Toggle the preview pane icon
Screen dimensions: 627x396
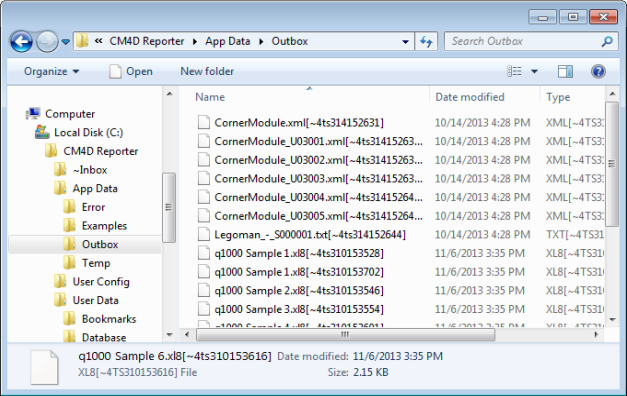565,72
